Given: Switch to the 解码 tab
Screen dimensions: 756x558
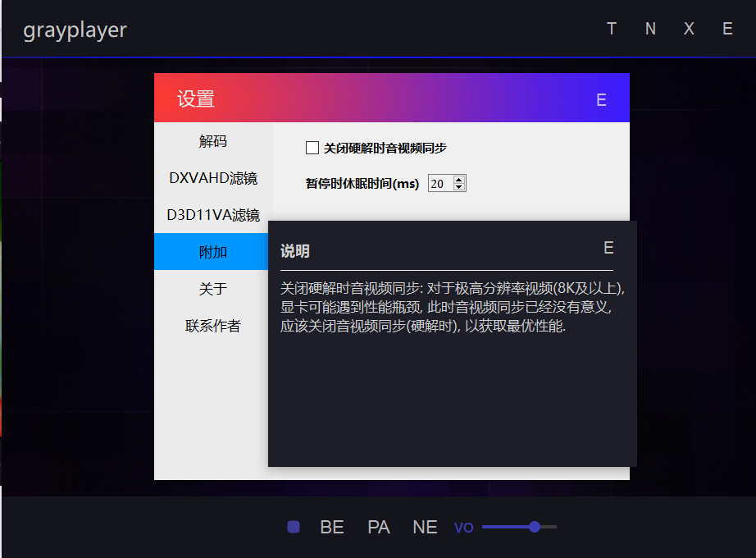Looking at the screenshot, I should 212,141.
